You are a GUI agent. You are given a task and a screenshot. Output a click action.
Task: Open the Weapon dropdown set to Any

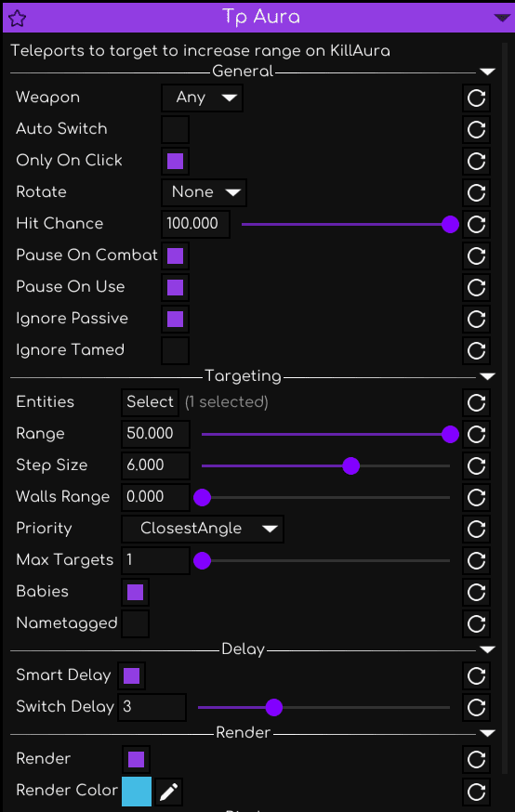coord(202,98)
